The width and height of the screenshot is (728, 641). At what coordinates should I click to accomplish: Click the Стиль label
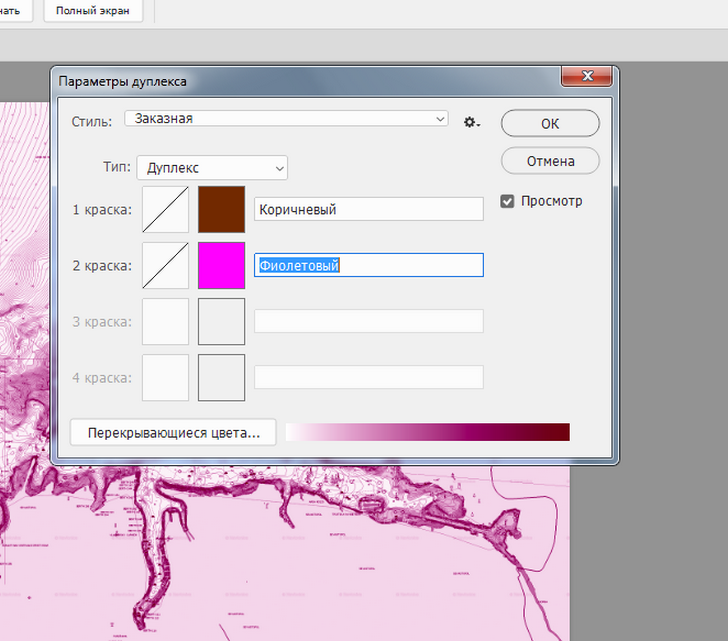point(91,122)
